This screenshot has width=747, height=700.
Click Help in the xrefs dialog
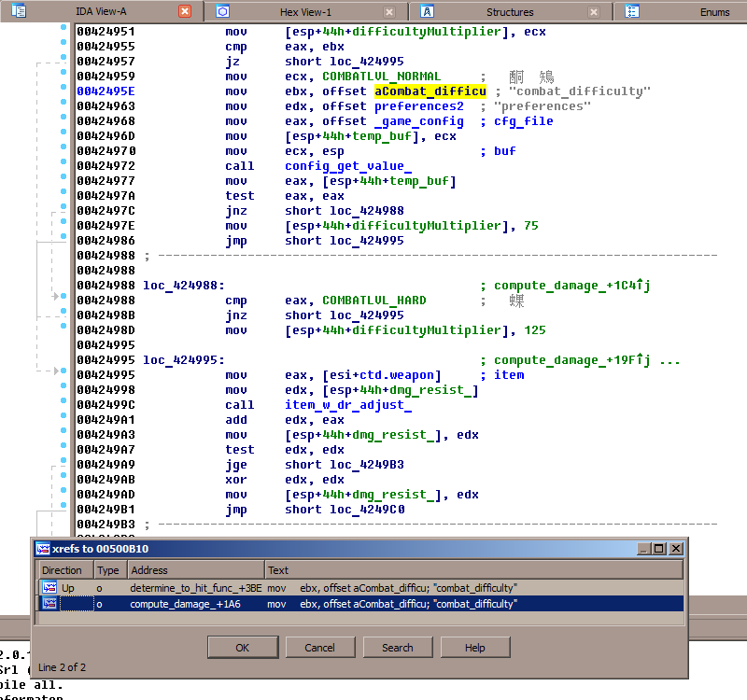tap(475, 648)
